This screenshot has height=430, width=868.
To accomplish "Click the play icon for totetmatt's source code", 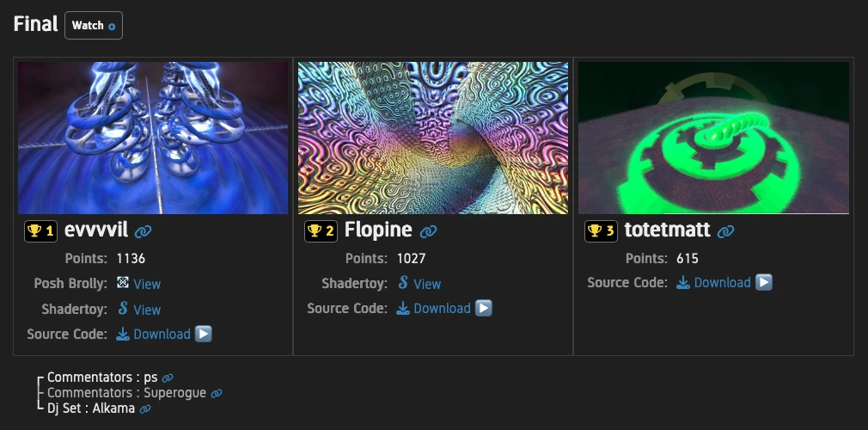I will pos(764,282).
